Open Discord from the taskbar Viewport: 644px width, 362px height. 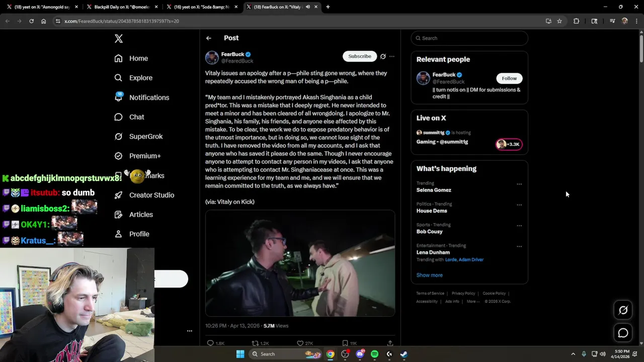coord(360,354)
